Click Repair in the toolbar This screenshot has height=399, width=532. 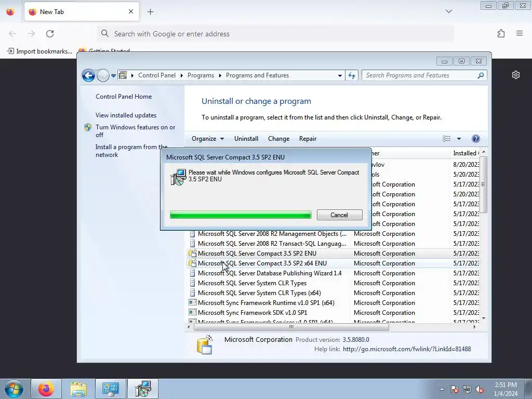click(x=308, y=138)
